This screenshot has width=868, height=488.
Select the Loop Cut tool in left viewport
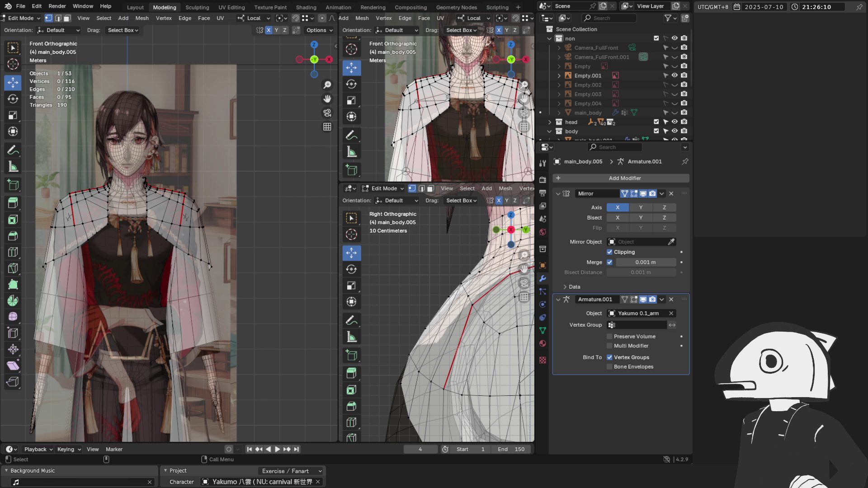coord(13,252)
